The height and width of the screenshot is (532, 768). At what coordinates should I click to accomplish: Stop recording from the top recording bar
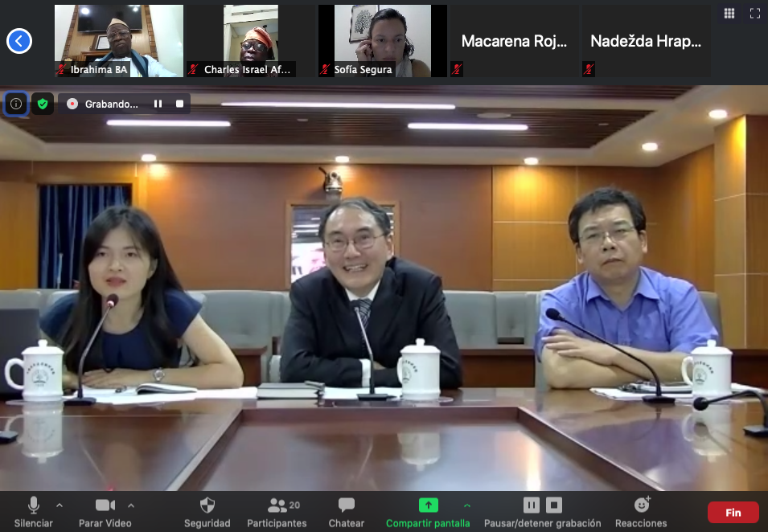tap(180, 104)
